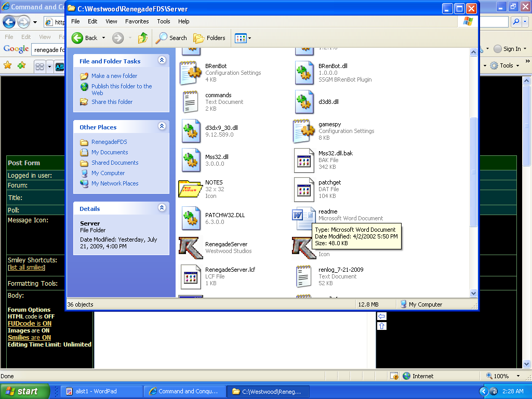Click the renlog_7-21-2009 text document icon

(x=304, y=276)
